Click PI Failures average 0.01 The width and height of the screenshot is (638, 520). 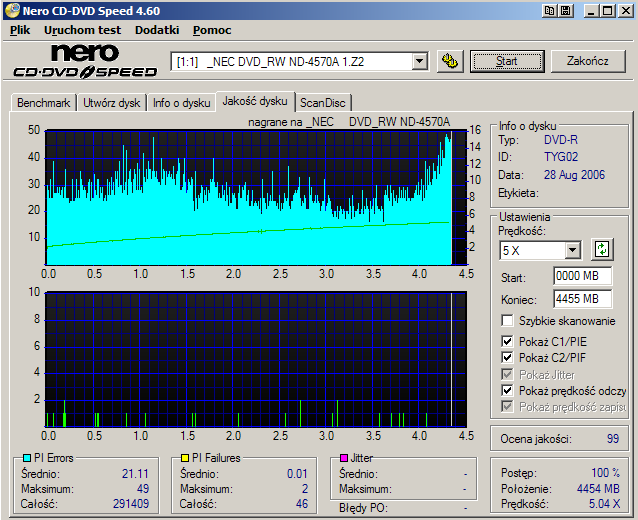point(297,474)
